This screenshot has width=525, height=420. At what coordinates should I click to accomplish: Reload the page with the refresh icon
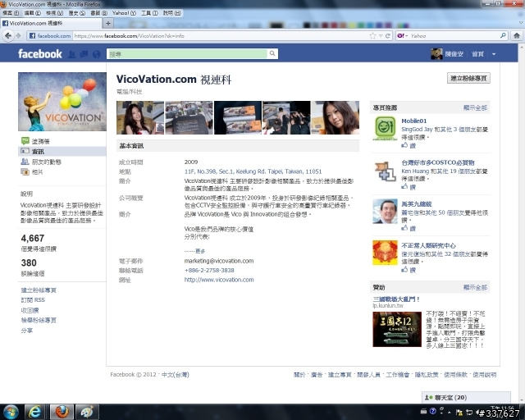click(x=388, y=35)
